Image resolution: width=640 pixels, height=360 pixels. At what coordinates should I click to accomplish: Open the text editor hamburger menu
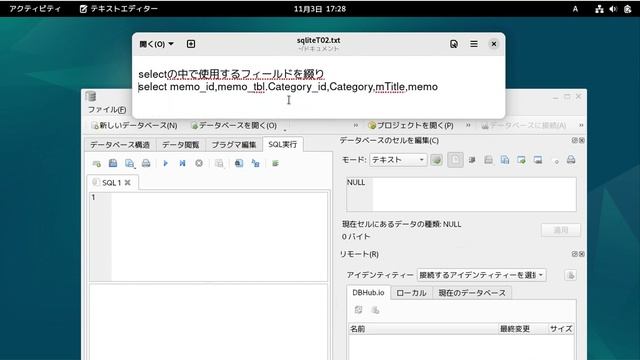(474, 44)
